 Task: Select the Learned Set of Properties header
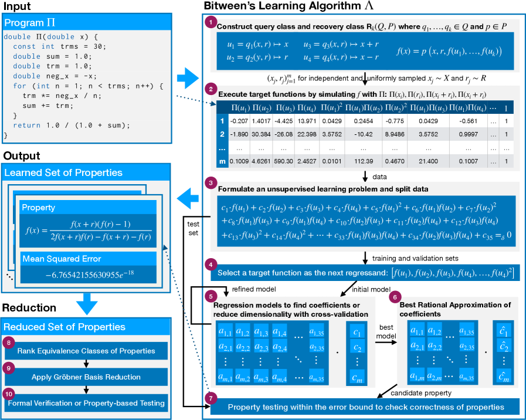(87, 172)
